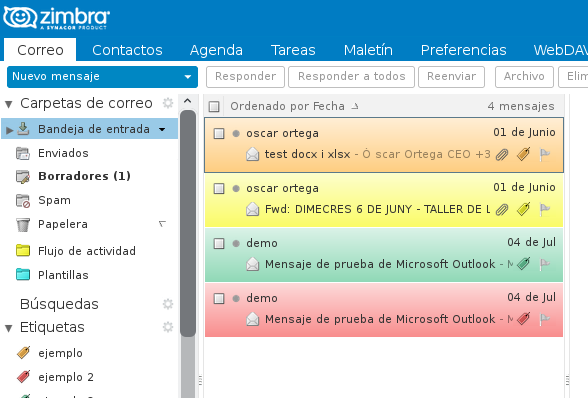Tick the checkbox on the red demo message
This screenshot has height=398, width=588.
point(219,299)
